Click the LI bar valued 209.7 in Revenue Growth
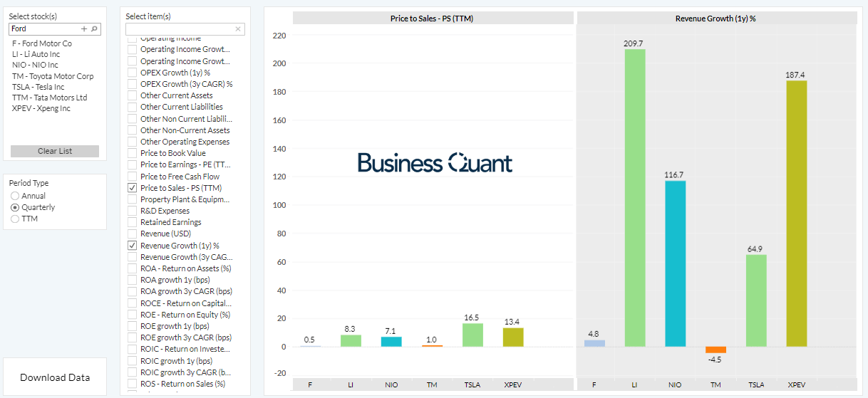The width and height of the screenshot is (868, 398). (x=635, y=198)
